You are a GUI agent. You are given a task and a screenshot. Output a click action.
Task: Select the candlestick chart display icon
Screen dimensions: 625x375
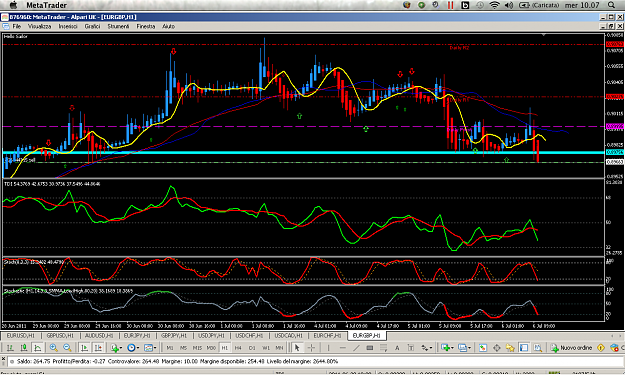[x=24, y=348]
